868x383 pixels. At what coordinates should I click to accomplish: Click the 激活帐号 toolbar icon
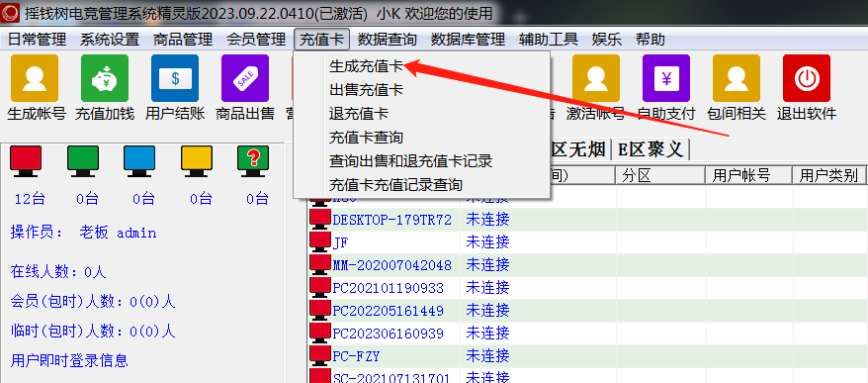click(x=596, y=78)
